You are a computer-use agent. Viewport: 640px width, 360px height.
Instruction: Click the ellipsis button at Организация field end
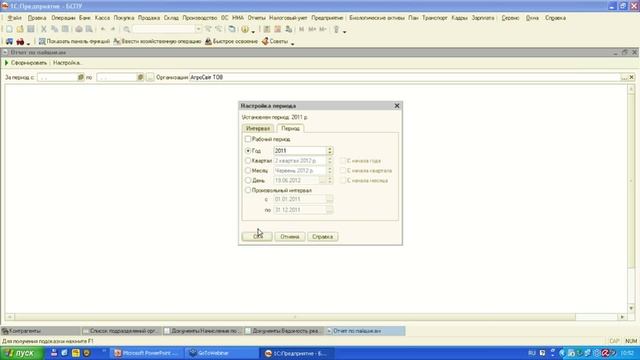click(624, 77)
